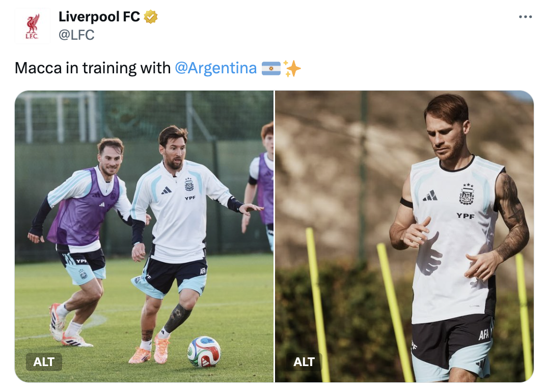Click the Adidas logo on the sleeveless jersey

click(430, 195)
